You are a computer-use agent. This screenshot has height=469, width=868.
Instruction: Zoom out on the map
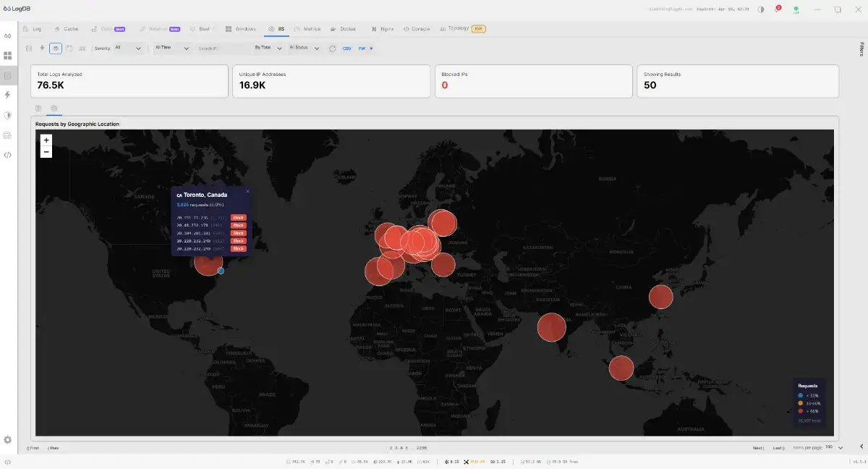[46, 152]
